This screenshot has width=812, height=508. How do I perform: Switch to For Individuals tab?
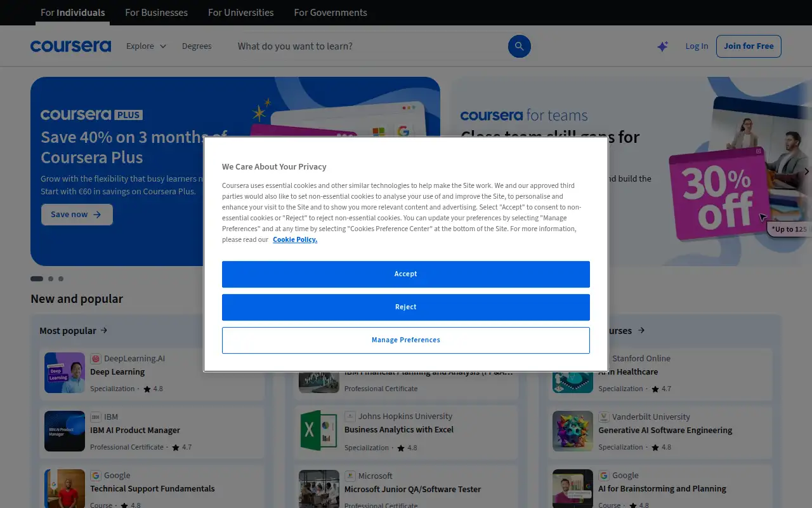[x=73, y=13]
